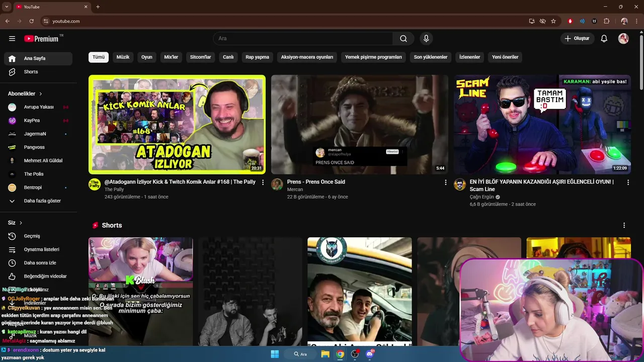Open Scam Line video thumbnail
The height and width of the screenshot is (362, 644).
click(542, 125)
